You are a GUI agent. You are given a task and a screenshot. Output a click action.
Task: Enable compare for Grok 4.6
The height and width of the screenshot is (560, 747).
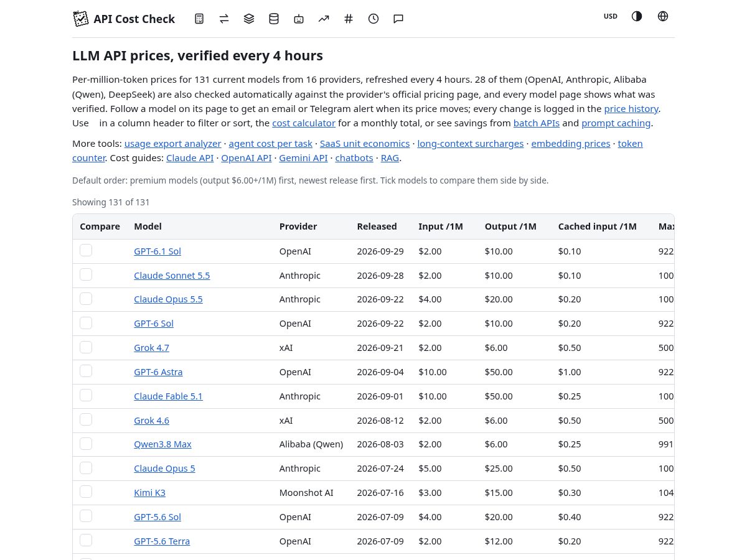[x=86, y=419]
